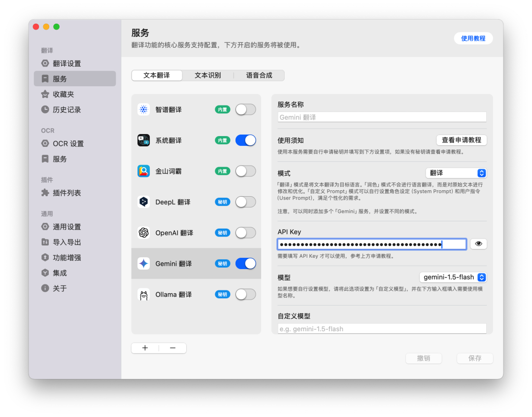Open the gemini-1.5-flash model dropdown
Viewport: 532px width, 417px height.
453,277
